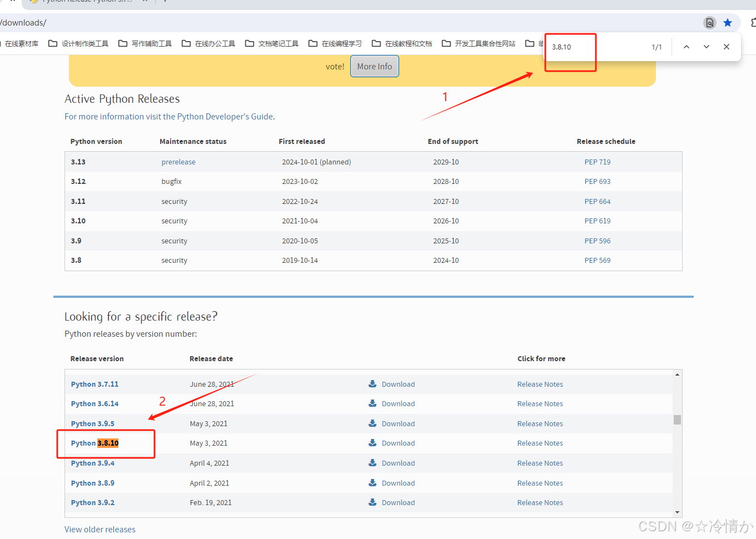This screenshot has height=539, width=756.
Task: Open PEP 664 release schedule
Action: (x=598, y=202)
